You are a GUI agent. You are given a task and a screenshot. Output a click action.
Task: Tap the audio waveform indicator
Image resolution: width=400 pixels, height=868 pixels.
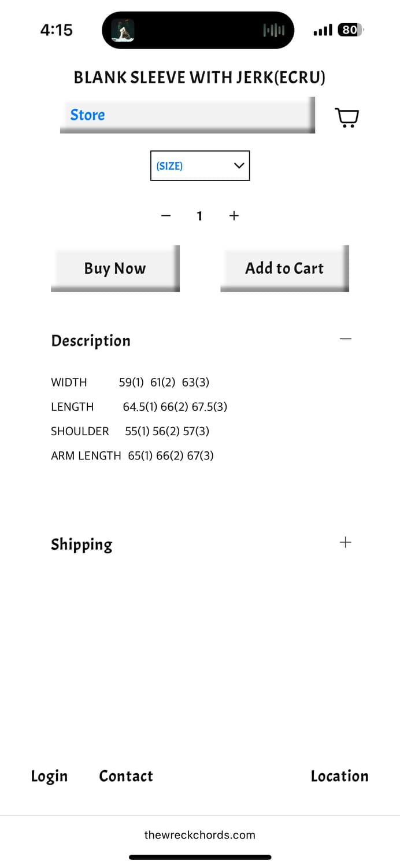[x=273, y=30]
